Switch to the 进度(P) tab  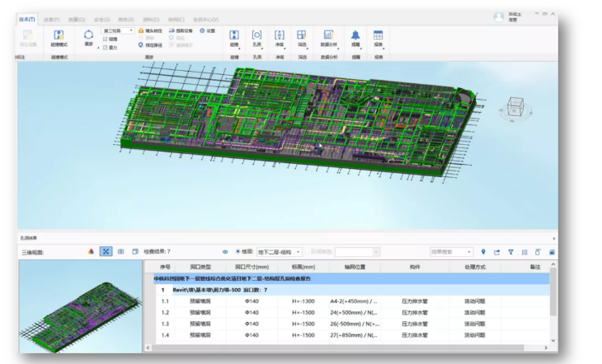click(51, 20)
